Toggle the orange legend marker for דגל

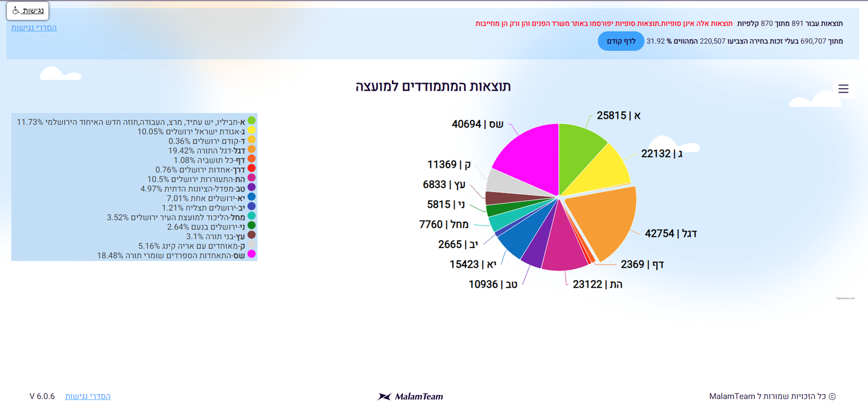coord(251,149)
